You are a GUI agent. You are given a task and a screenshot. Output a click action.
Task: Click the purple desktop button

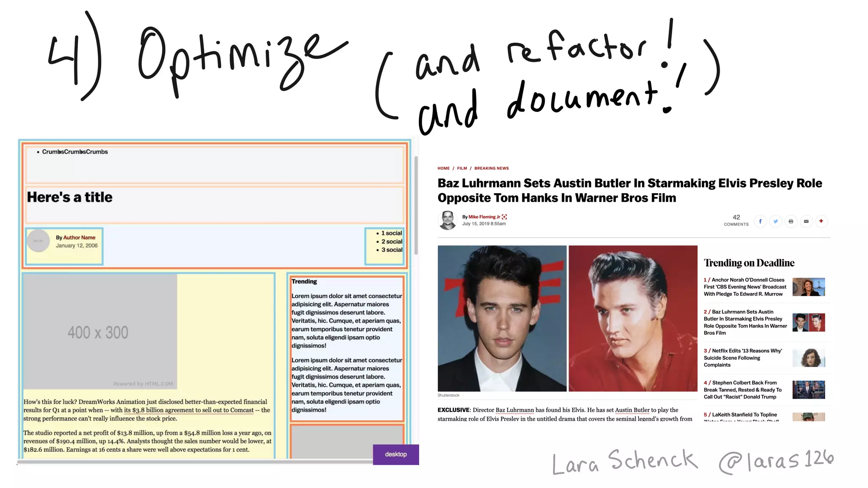396,454
